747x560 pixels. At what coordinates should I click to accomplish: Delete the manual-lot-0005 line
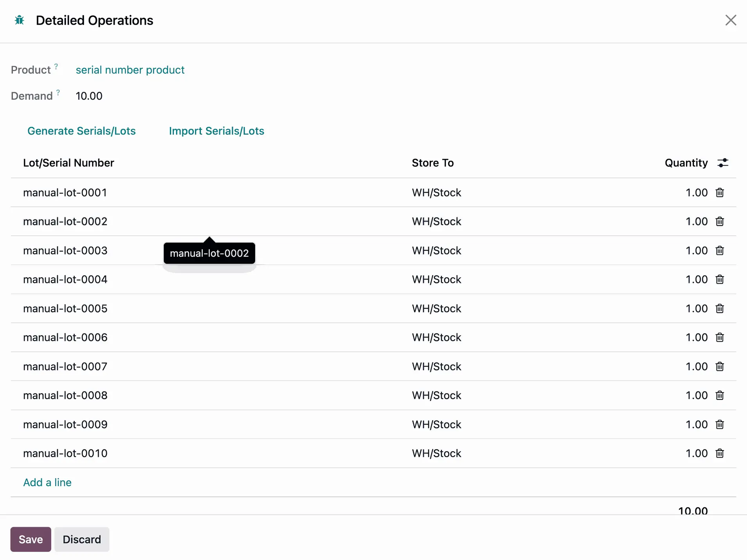point(720,308)
